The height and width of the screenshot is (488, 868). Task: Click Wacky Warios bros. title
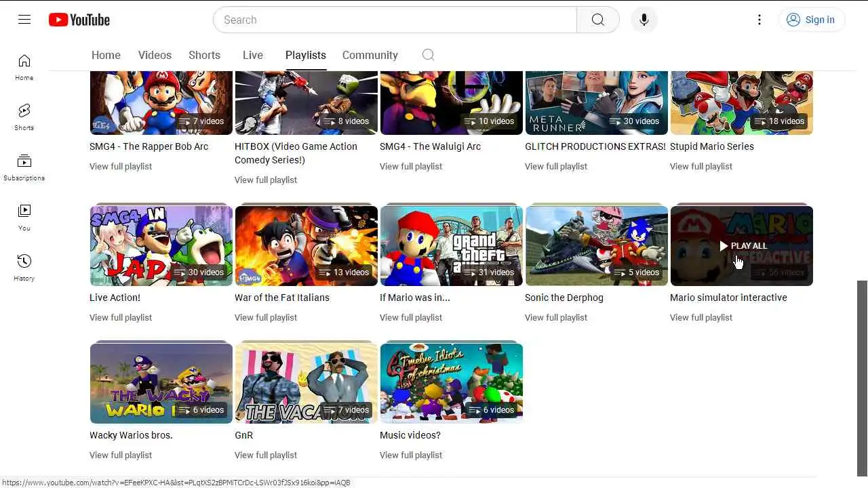[131, 435]
